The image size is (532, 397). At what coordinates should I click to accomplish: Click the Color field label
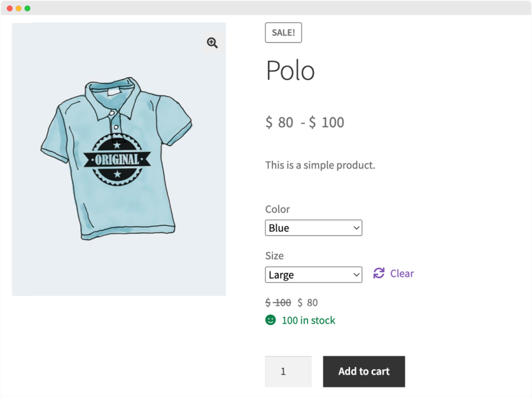pyautogui.click(x=277, y=209)
